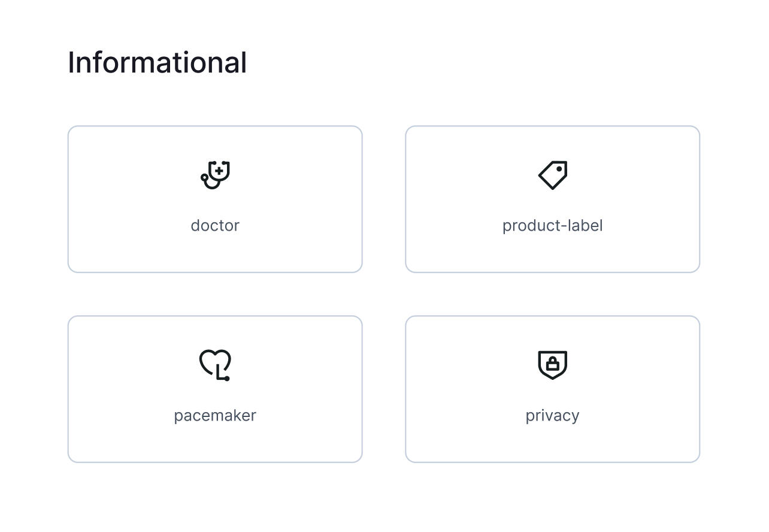Click the "doctor" text label
Image resolution: width=769 pixels, height=532 pixels.
point(215,226)
